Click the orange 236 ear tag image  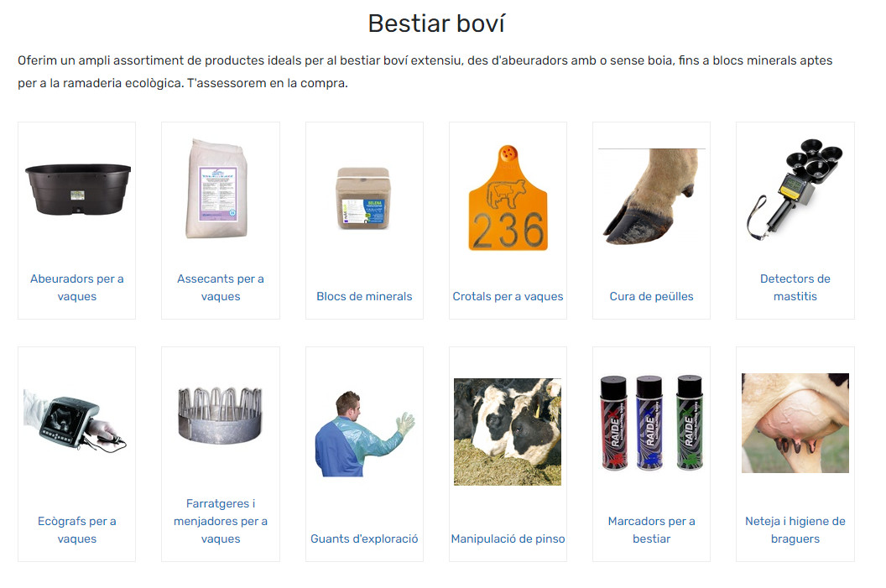pos(508,198)
